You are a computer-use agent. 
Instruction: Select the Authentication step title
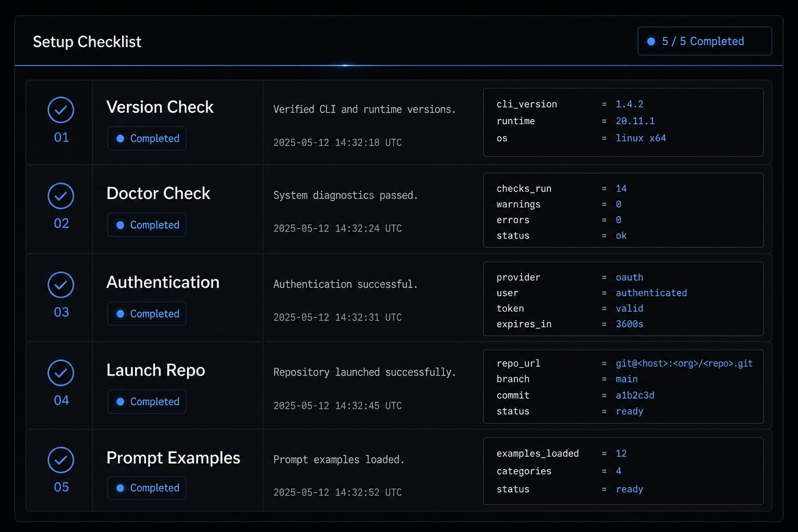click(163, 282)
